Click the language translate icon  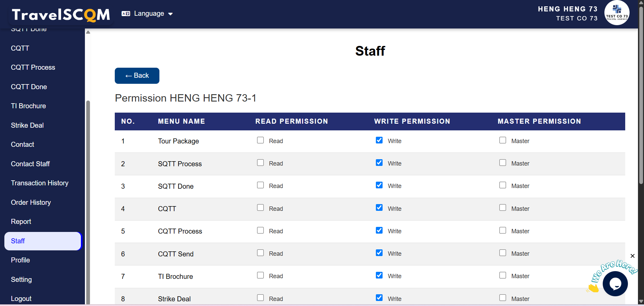point(126,14)
